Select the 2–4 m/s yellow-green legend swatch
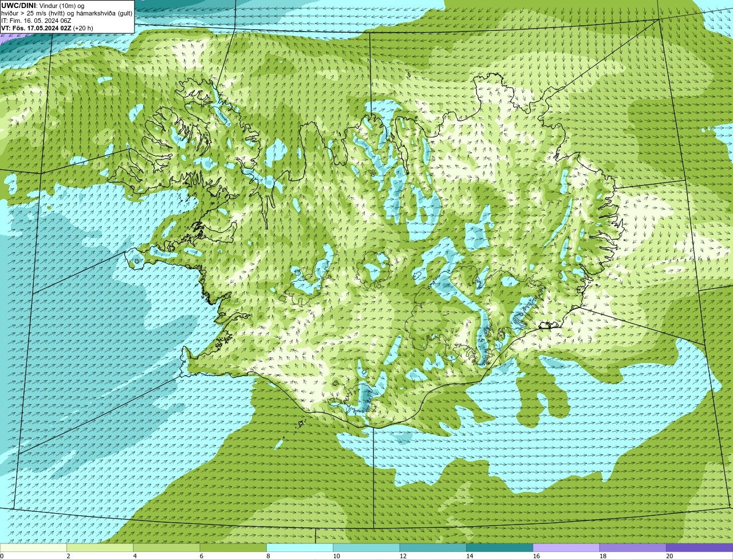733x560 pixels. point(100,547)
